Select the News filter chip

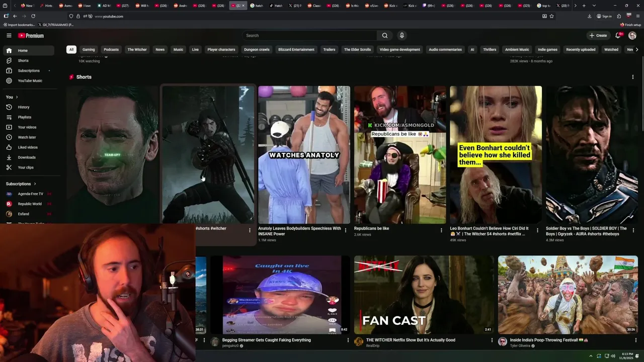[x=160, y=49]
